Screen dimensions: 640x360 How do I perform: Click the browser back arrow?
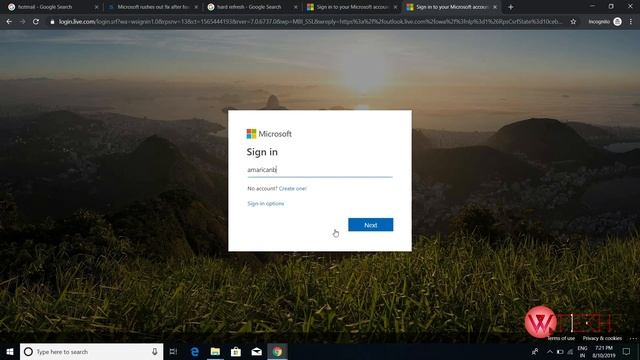[x=9, y=22]
